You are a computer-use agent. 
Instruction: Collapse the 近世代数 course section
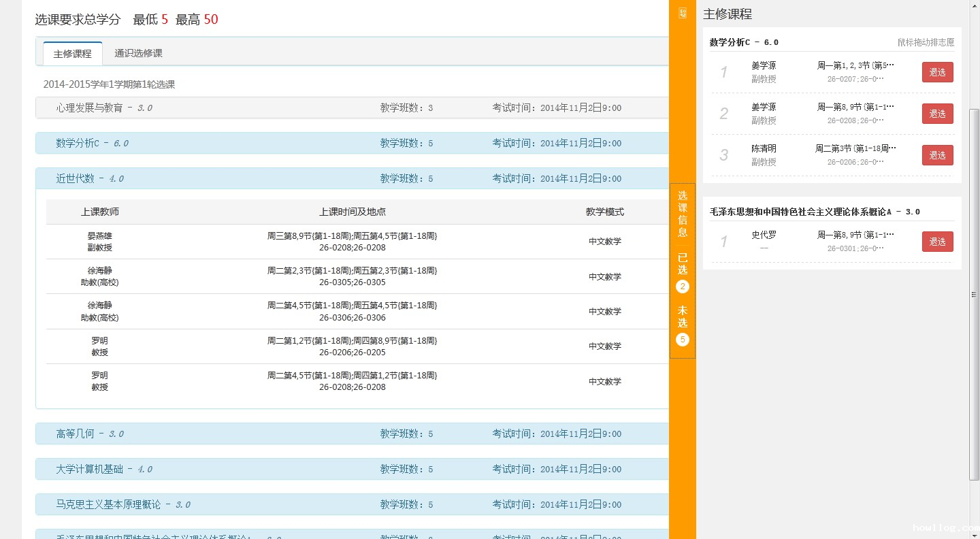pos(75,178)
